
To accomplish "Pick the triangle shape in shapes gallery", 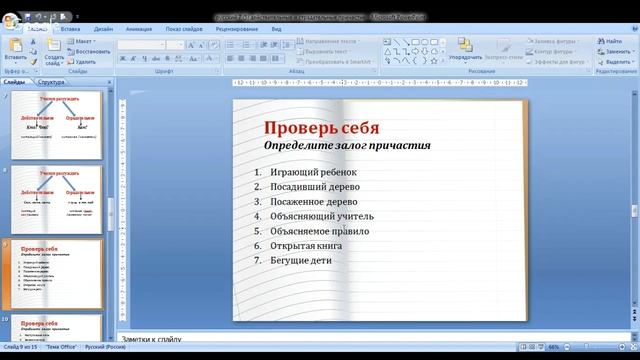I will (x=387, y=52).
